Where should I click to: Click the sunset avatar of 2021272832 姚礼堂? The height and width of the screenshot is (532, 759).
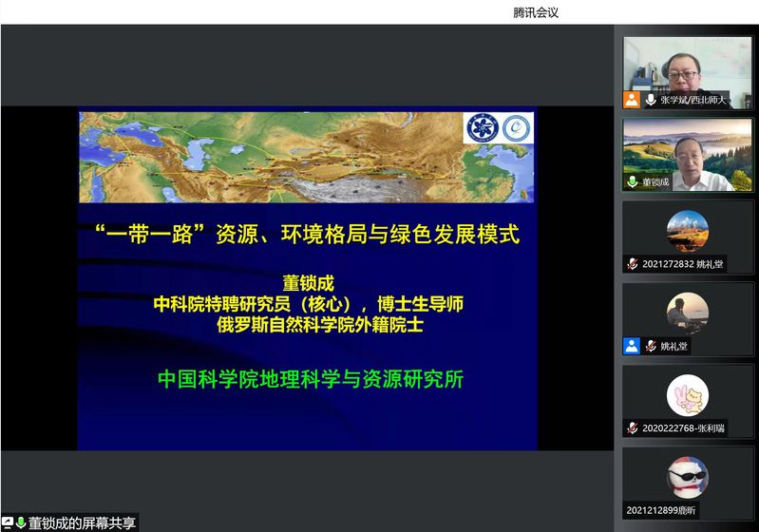pos(687,230)
